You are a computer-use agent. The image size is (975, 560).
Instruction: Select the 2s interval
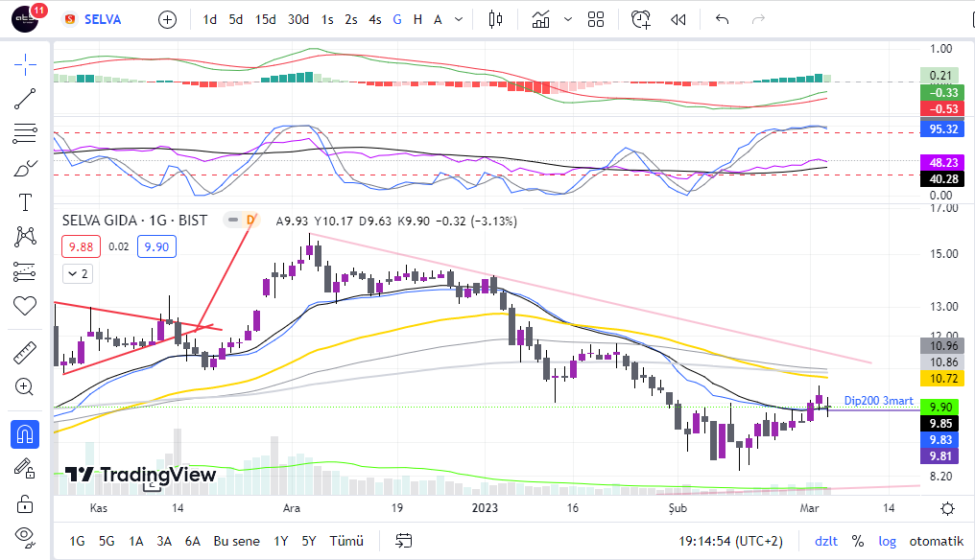point(351,19)
